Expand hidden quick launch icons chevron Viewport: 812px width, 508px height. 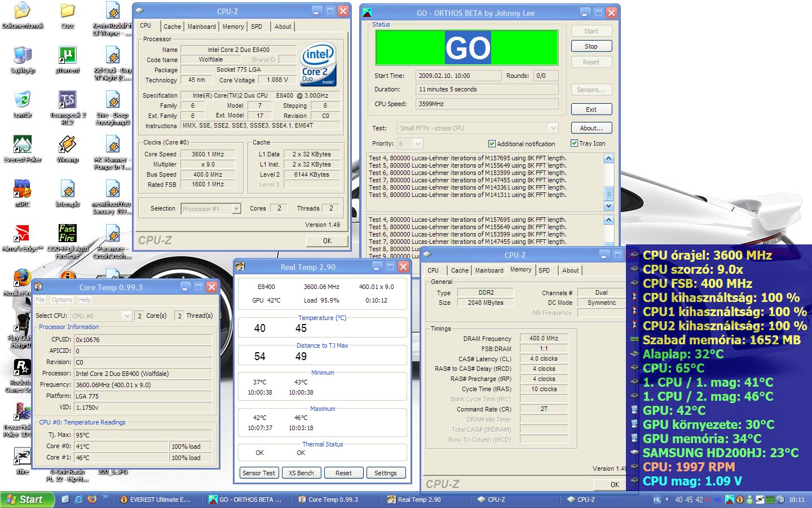tap(105, 498)
